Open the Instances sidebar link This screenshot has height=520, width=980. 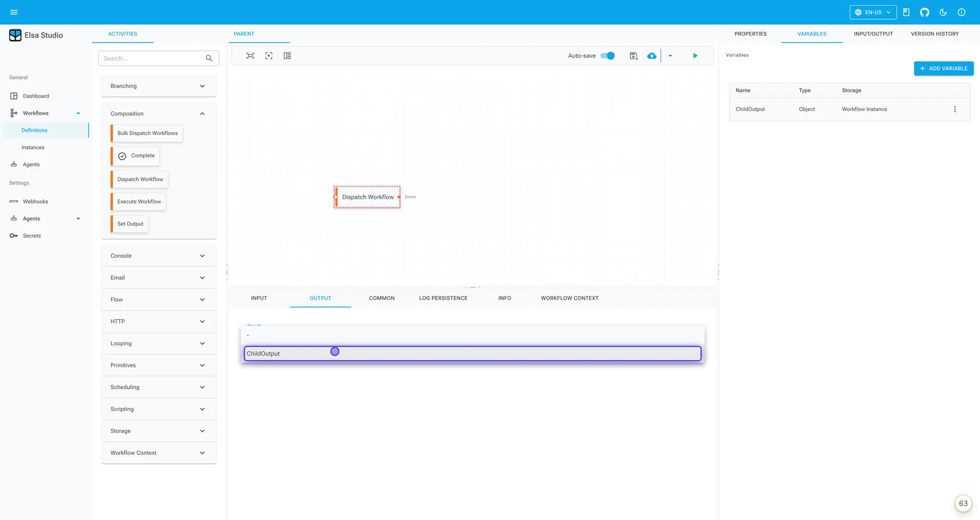(46, 147)
